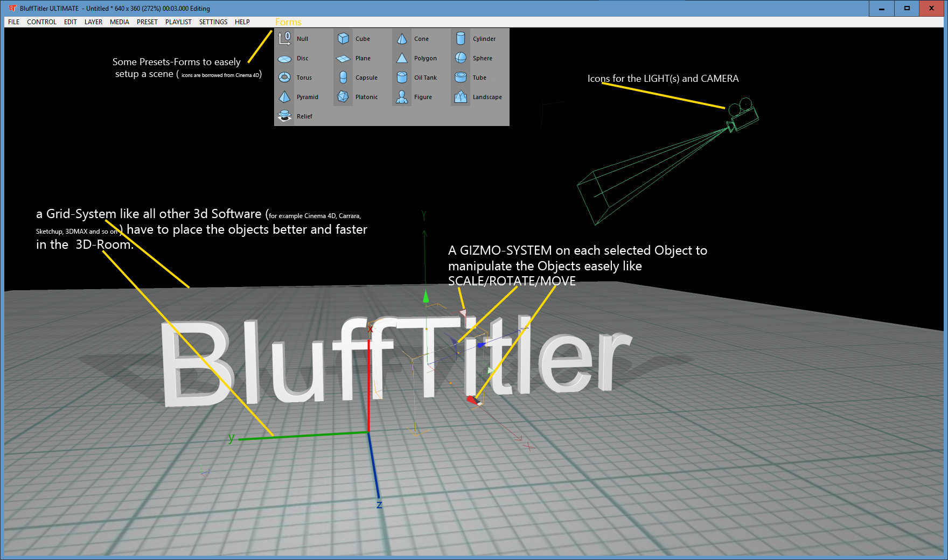Screen dimensions: 948x560
Task: Select the Sphere form icon
Action: pyautogui.click(x=461, y=58)
